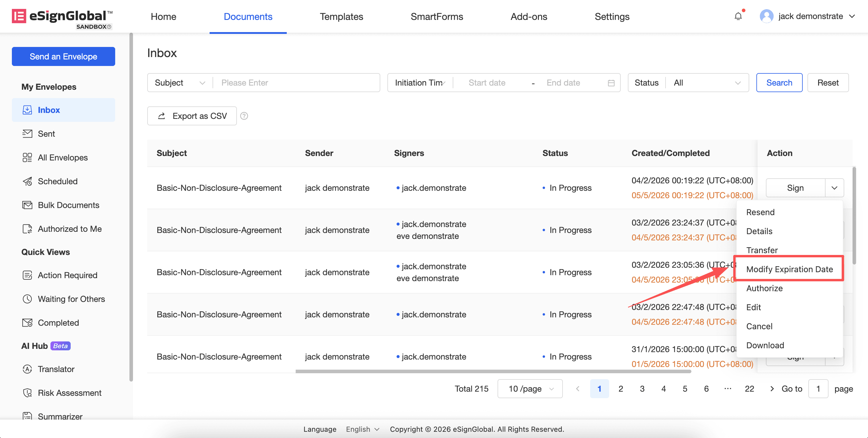Open the 10 /page size dropdown
Screen dimensions: 868x438
(530, 389)
